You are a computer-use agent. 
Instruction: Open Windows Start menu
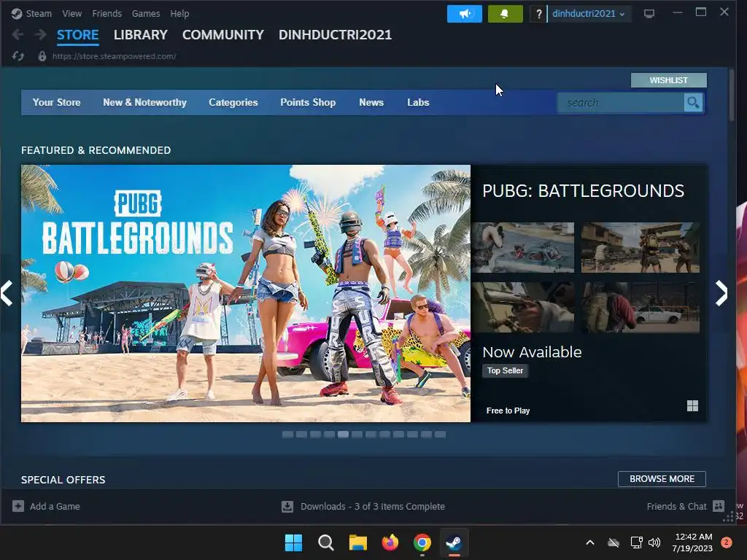[x=293, y=542]
